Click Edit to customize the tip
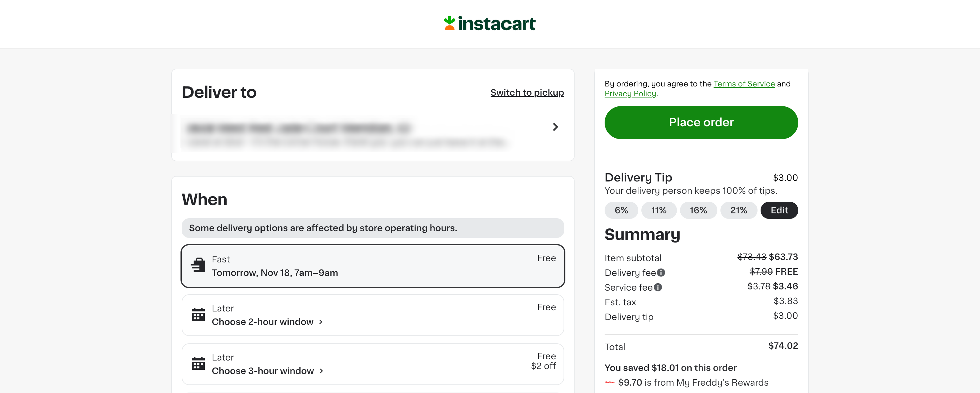The image size is (980, 393). [779, 210]
